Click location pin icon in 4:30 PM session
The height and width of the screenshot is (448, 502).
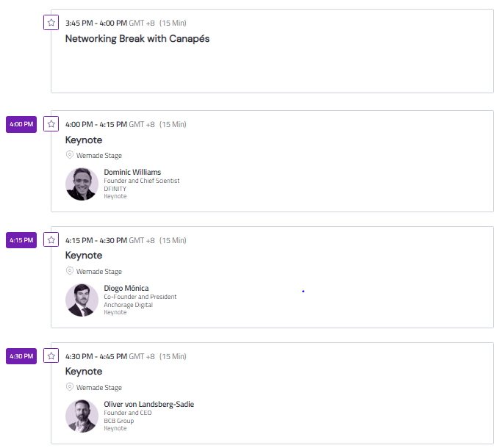pos(70,387)
